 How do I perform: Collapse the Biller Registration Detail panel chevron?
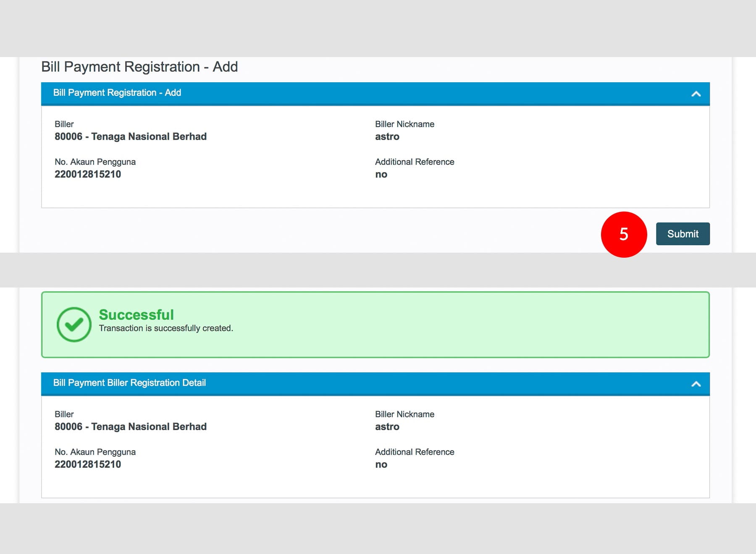coord(696,384)
